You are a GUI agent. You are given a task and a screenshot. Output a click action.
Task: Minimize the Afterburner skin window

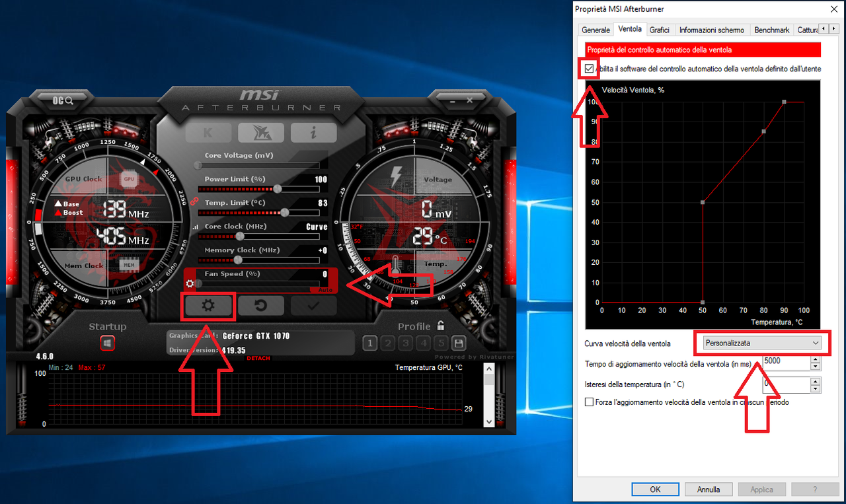[453, 100]
